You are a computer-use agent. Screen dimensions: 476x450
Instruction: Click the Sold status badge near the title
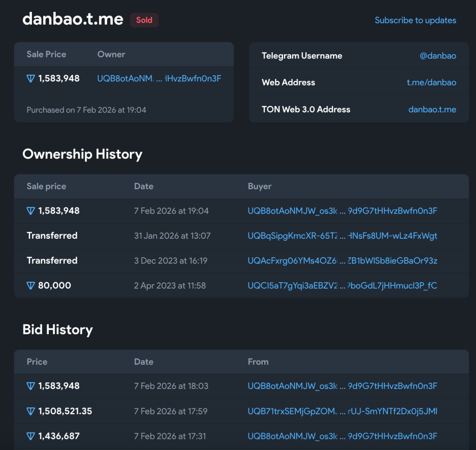144,20
